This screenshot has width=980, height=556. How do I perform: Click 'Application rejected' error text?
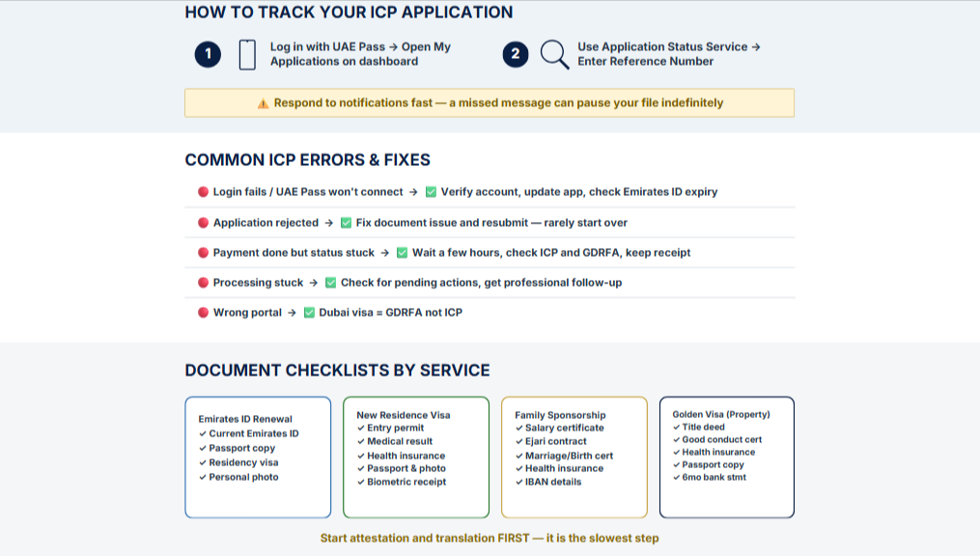click(x=266, y=222)
